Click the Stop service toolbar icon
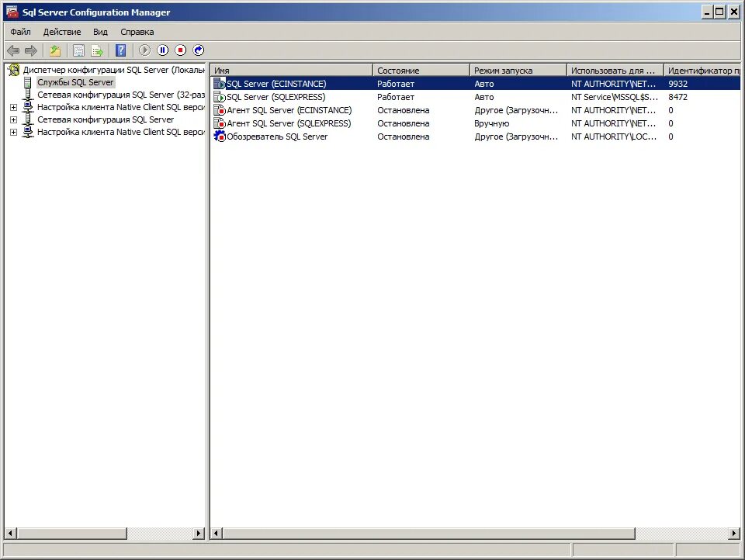 coord(181,50)
